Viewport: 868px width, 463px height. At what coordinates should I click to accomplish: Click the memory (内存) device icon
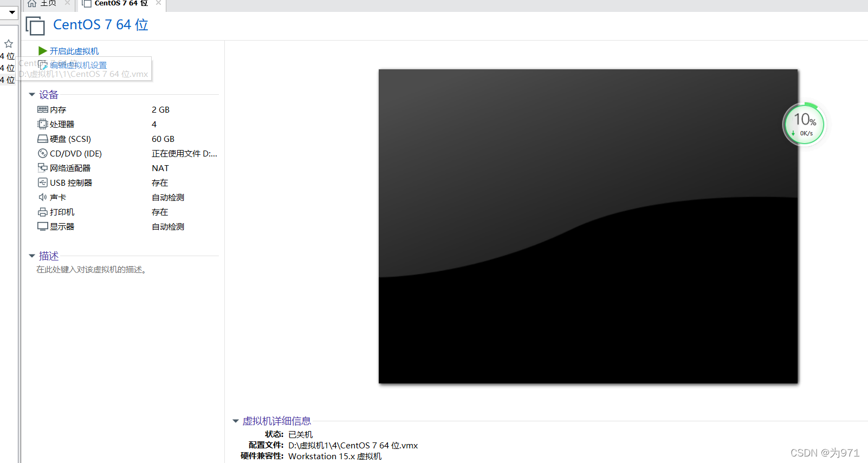point(43,109)
